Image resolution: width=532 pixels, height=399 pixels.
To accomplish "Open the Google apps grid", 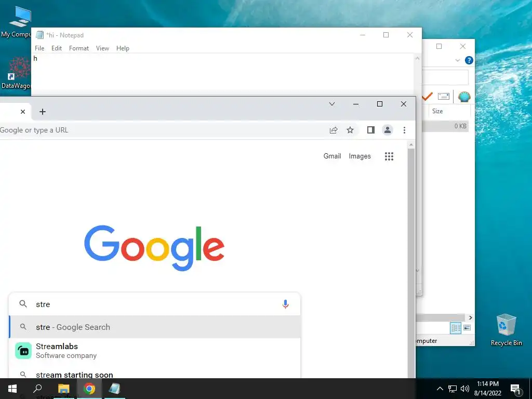I will 389,156.
